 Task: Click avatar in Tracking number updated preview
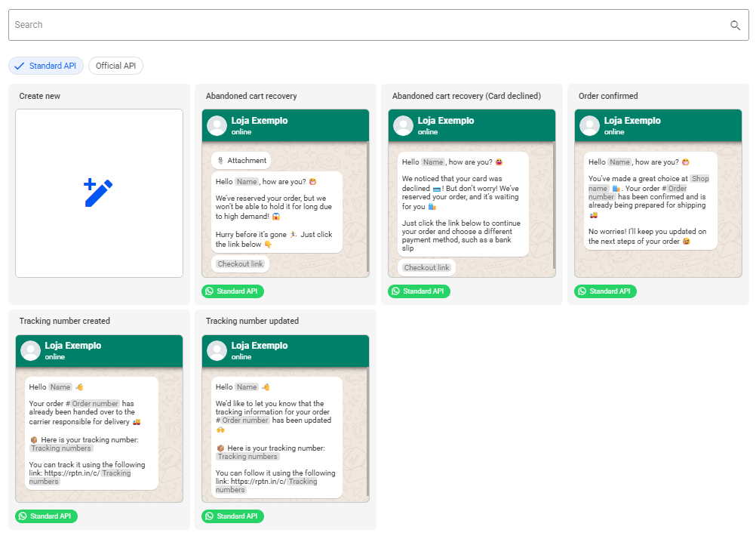(x=217, y=351)
